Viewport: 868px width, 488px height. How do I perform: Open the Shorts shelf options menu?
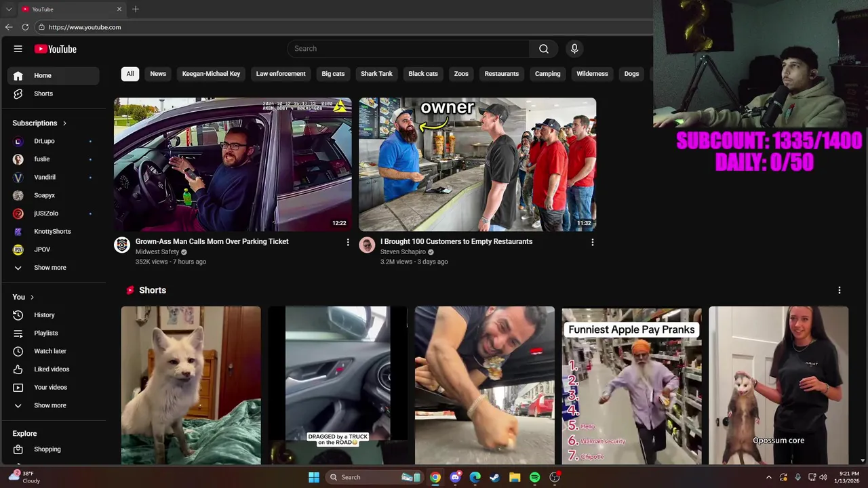click(839, 290)
